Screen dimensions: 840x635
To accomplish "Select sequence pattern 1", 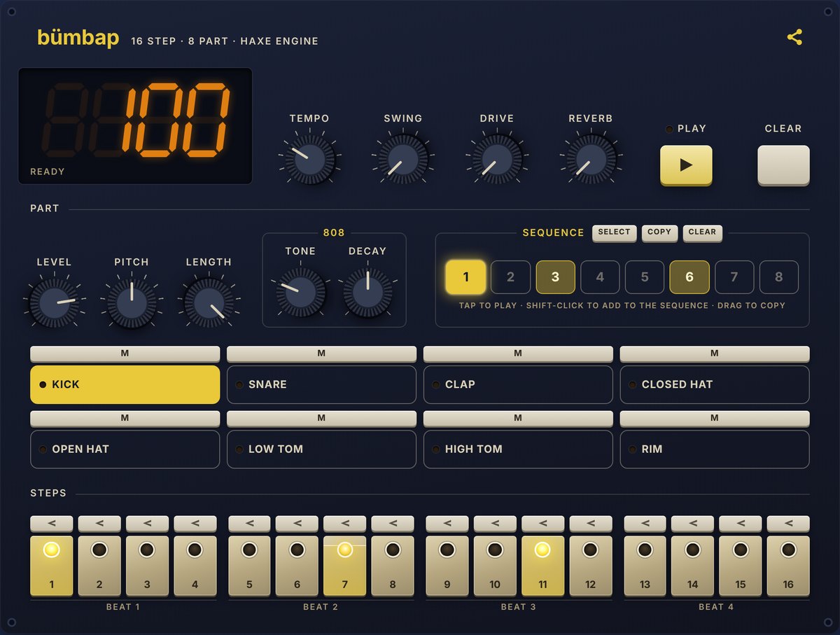I will tap(465, 277).
